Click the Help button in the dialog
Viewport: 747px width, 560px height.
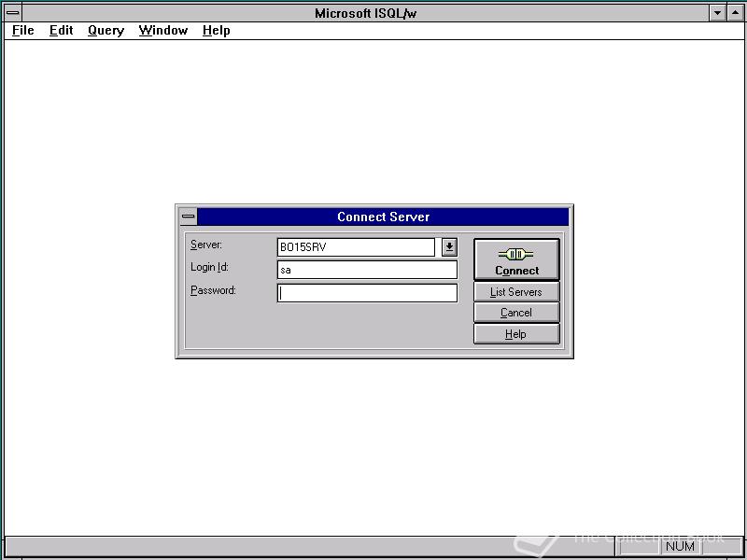point(516,334)
